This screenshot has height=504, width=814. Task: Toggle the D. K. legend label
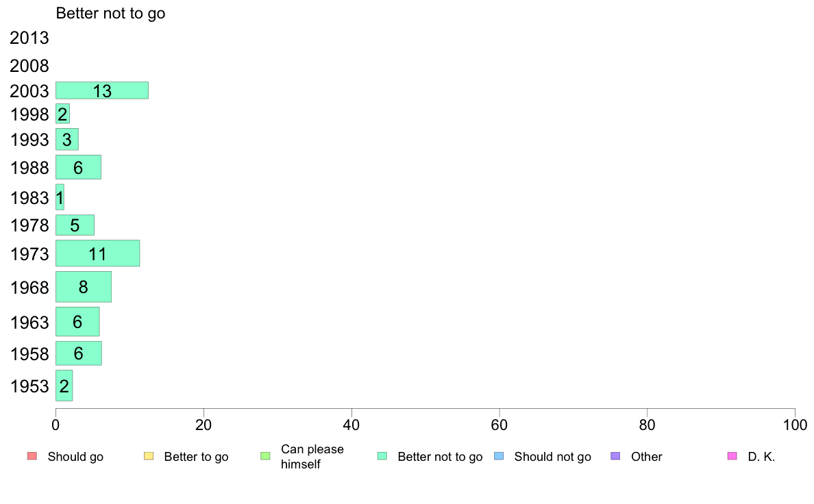pyautogui.click(x=761, y=457)
